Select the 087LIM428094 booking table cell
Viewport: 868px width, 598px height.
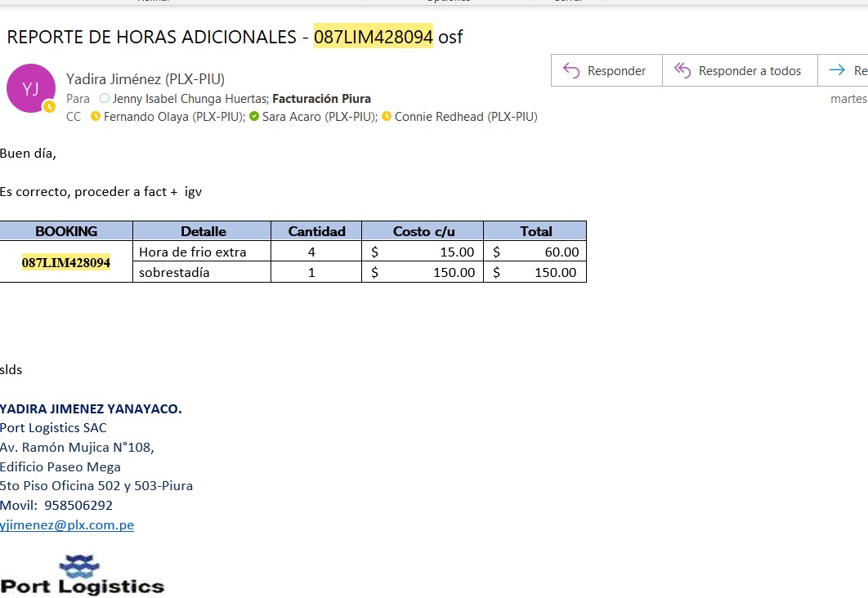[66, 262]
